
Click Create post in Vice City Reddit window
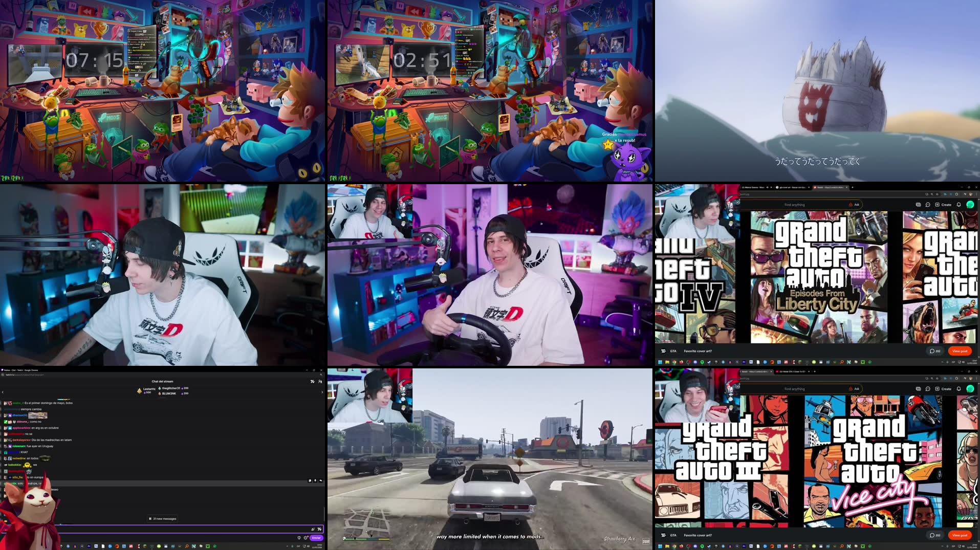[x=944, y=389]
